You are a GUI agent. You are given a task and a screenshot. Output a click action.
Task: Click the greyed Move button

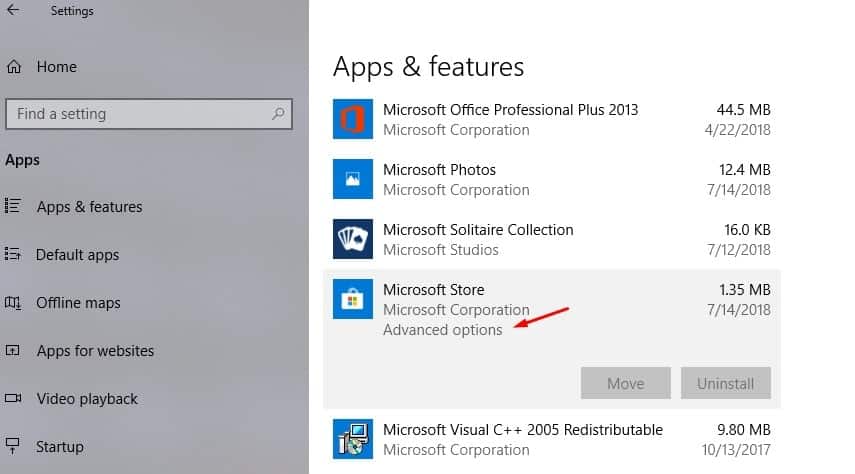click(625, 383)
